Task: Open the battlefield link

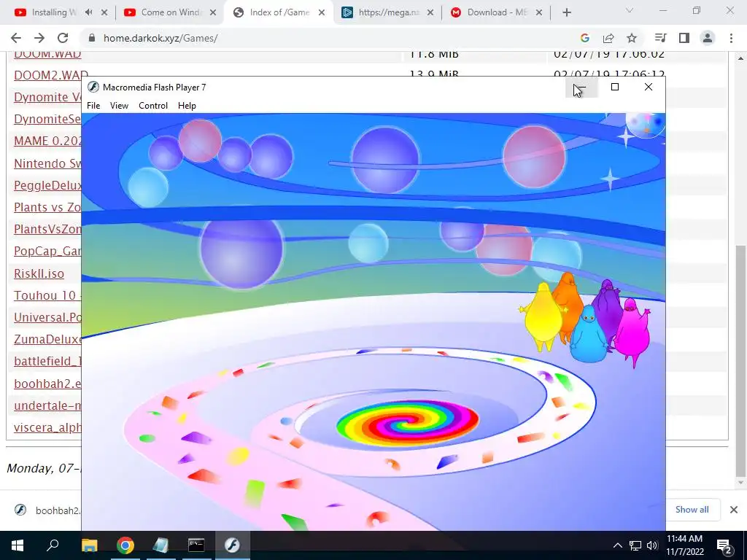Action: tap(47, 361)
